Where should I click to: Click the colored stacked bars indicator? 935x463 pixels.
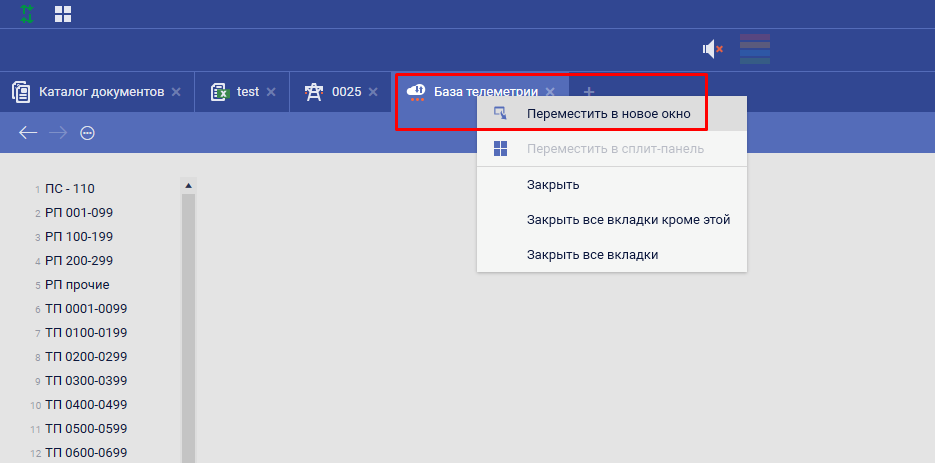coord(754,48)
